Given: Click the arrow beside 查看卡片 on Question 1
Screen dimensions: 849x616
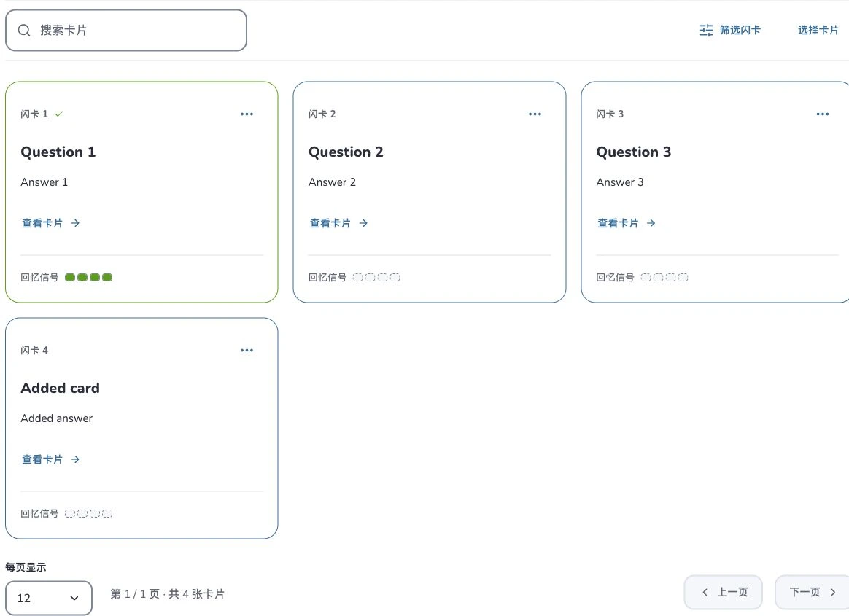Looking at the screenshot, I should click(x=75, y=223).
